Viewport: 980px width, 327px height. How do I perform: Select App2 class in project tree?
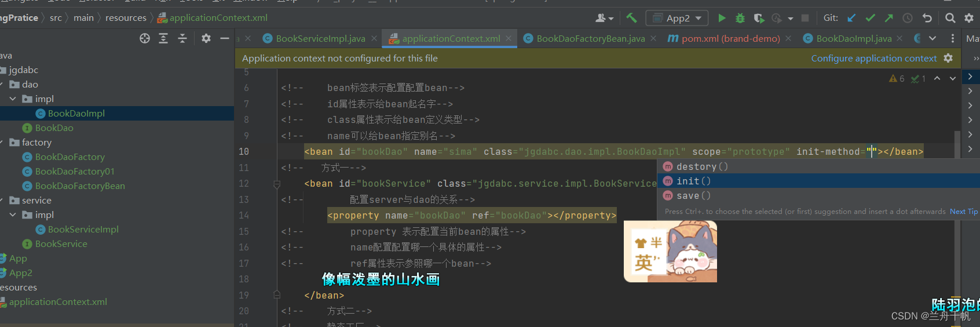click(x=20, y=272)
